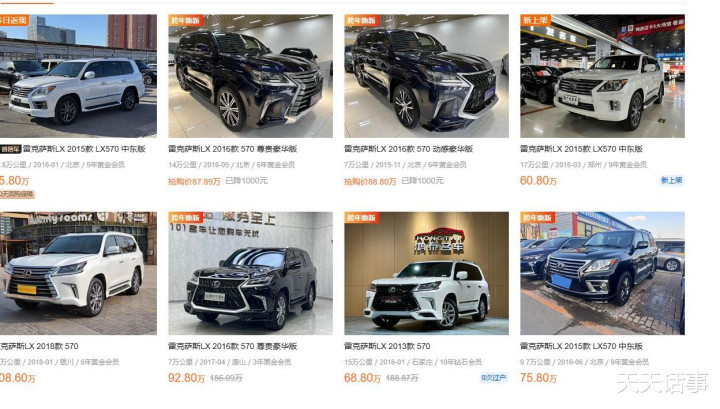Open the dark blue 2016款 570 尊贵豪华版 car photo

point(250,76)
